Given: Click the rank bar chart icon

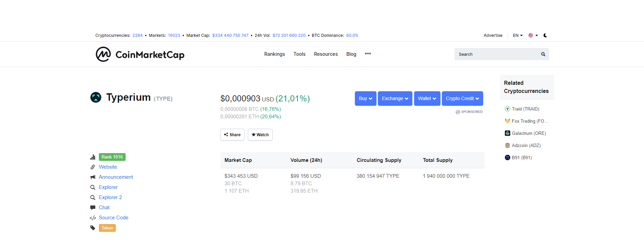Looking at the screenshot, I should tap(92, 157).
